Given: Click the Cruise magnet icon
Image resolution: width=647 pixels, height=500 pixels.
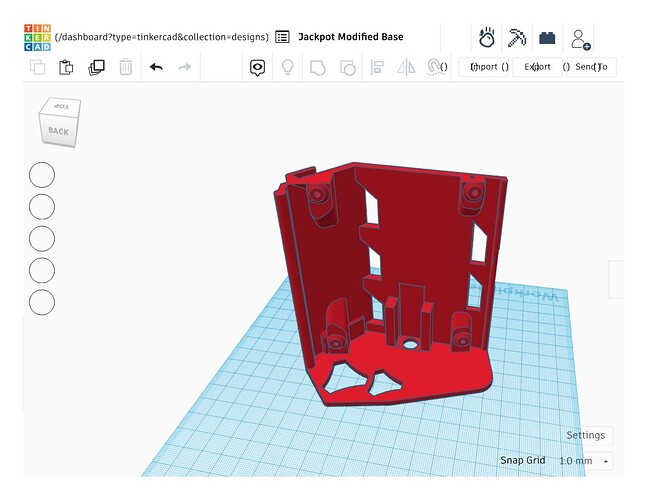Looking at the screenshot, I should (x=434, y=67).
